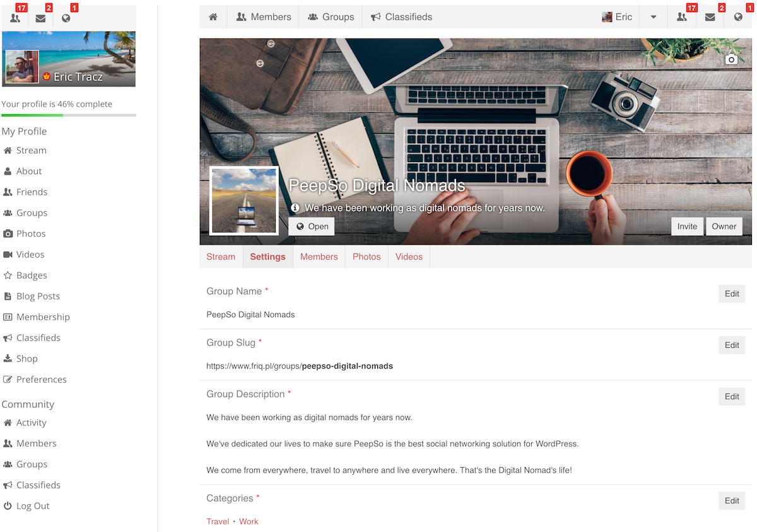757x532 pixels.
Task: Select the Settings tab
Action: pos(267,257)
